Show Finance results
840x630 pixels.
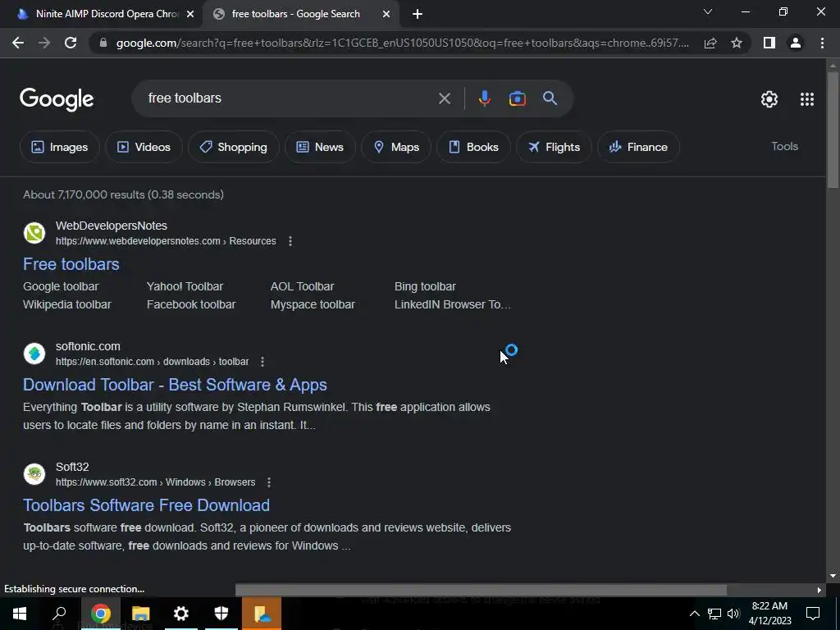tap(638, 147)
